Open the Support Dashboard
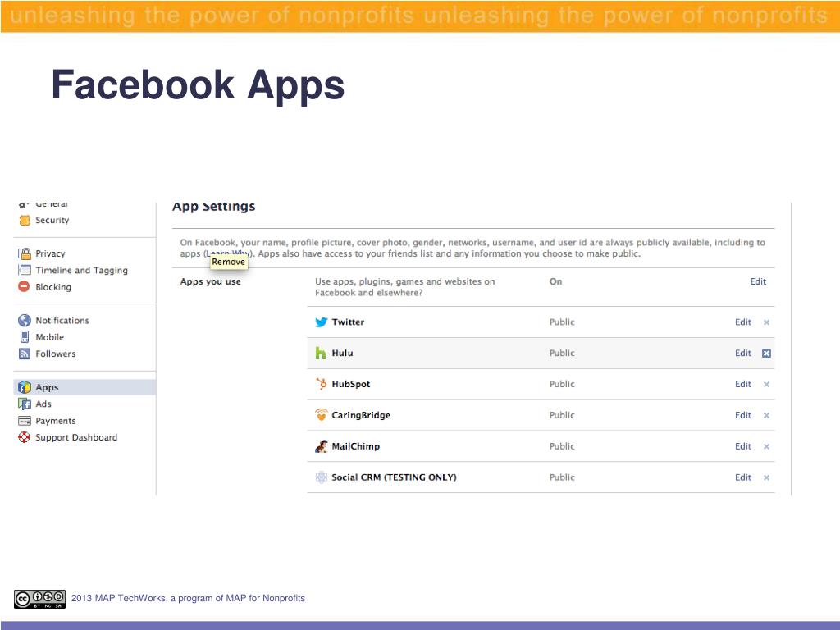Image resolution: width=840 pixels, height=630 pixels. coord(76,438)
